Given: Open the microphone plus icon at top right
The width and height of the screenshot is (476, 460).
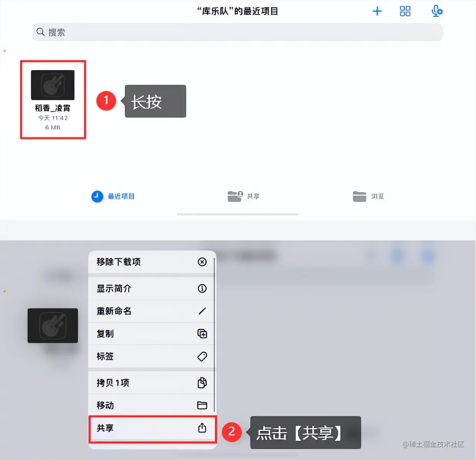Looking at the screenshot, I should 437,11.
